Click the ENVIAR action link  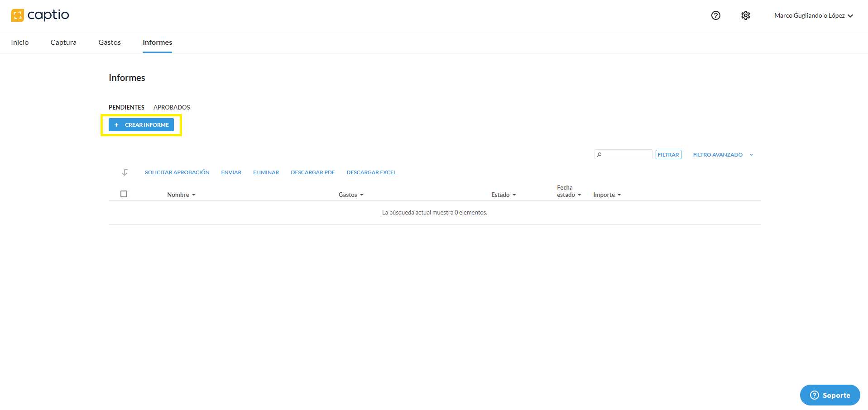pos(231,172)
